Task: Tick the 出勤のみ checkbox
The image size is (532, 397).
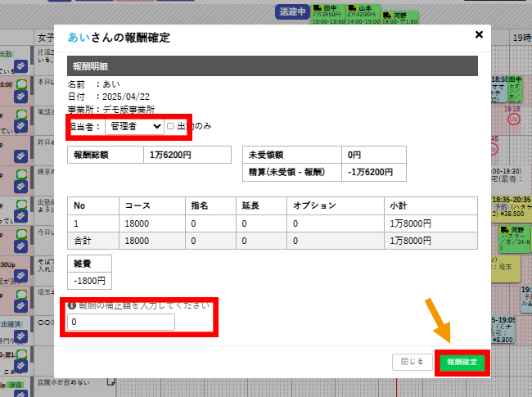Action: (x=171, y=126)
